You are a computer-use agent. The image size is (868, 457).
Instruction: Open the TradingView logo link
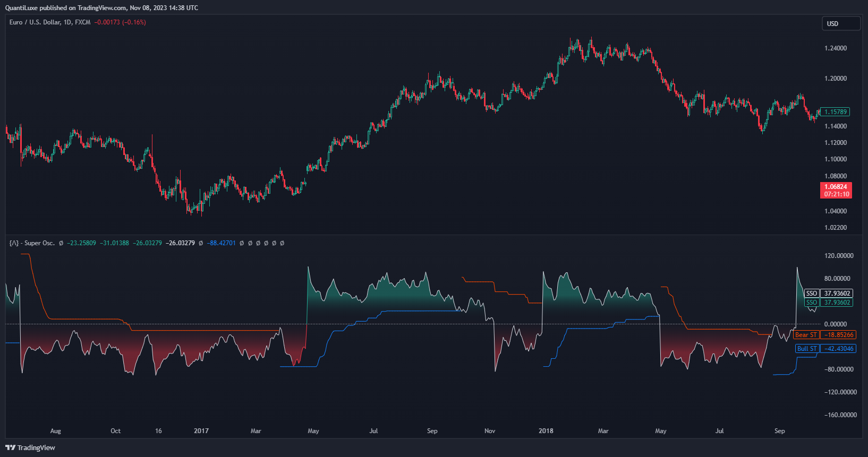[30, 447]
